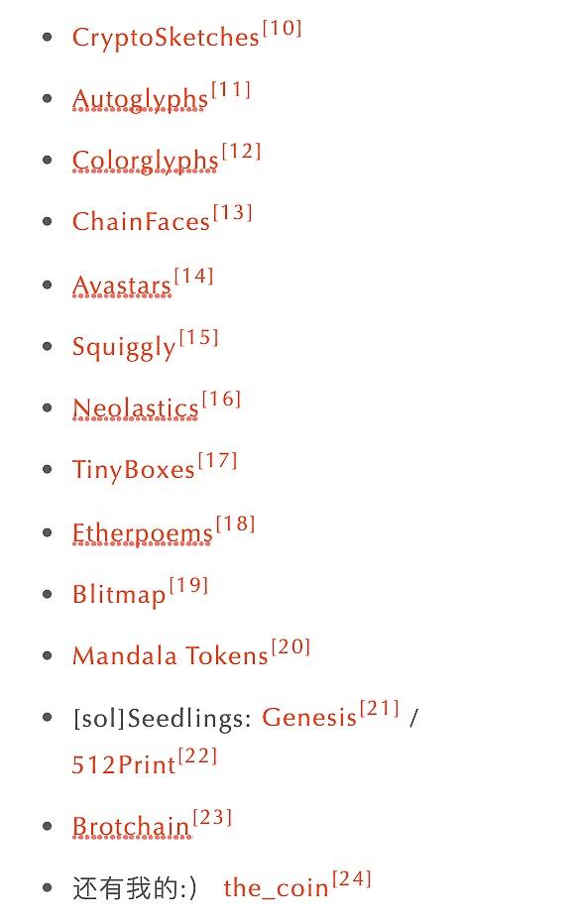Image resolution: width=581 pixels, height=924 pixels.
Task: Visit the Brotchain link
Action: click(x=131, y=826)
